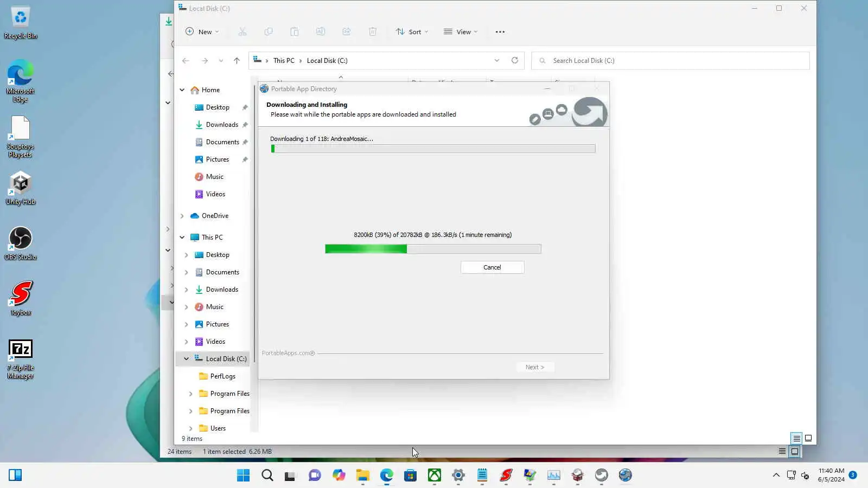Cancel the portable apps download

click(492, 267)
